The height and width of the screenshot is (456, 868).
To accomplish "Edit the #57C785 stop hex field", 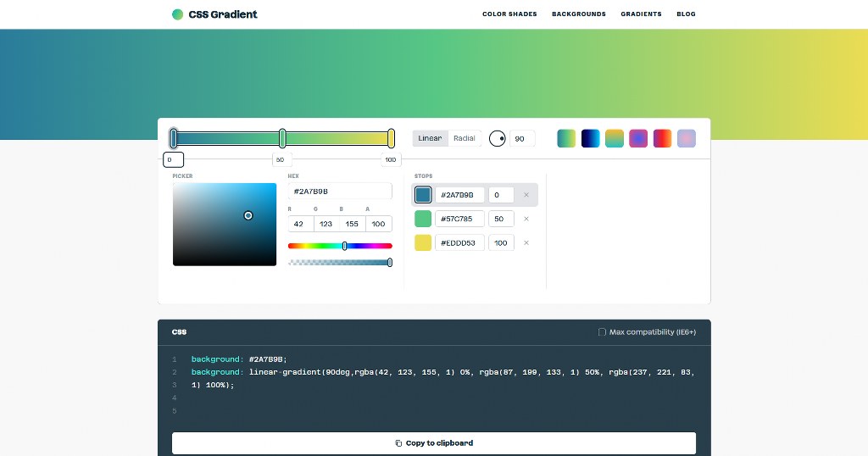I will point(459,219).
